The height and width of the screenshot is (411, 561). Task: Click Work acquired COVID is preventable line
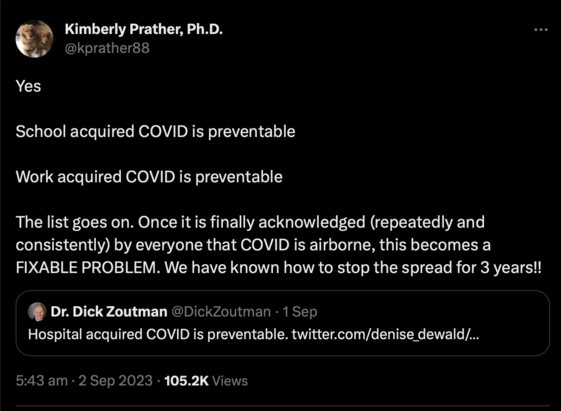(x=149, y=177)
